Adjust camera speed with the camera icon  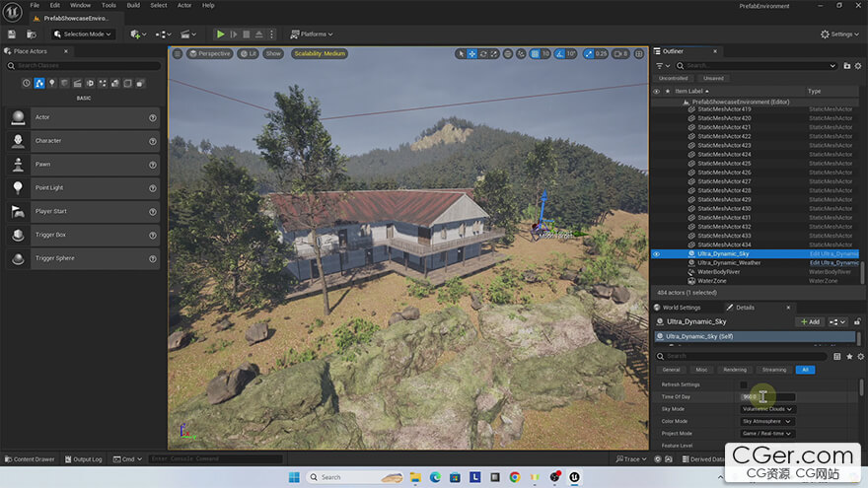coord(620,53)
